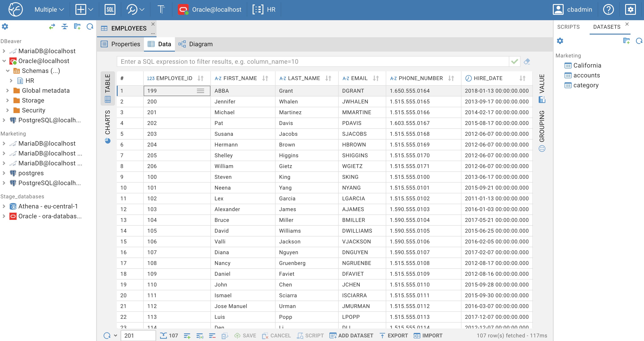Click the add row icon
644x341 pixels.
pos(187,336)
